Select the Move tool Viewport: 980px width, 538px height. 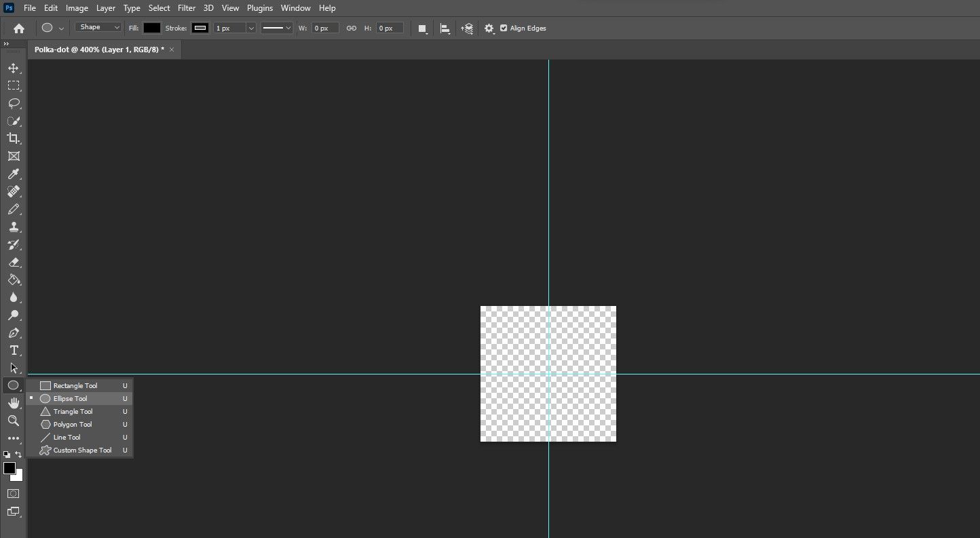(x=14, y=68)
